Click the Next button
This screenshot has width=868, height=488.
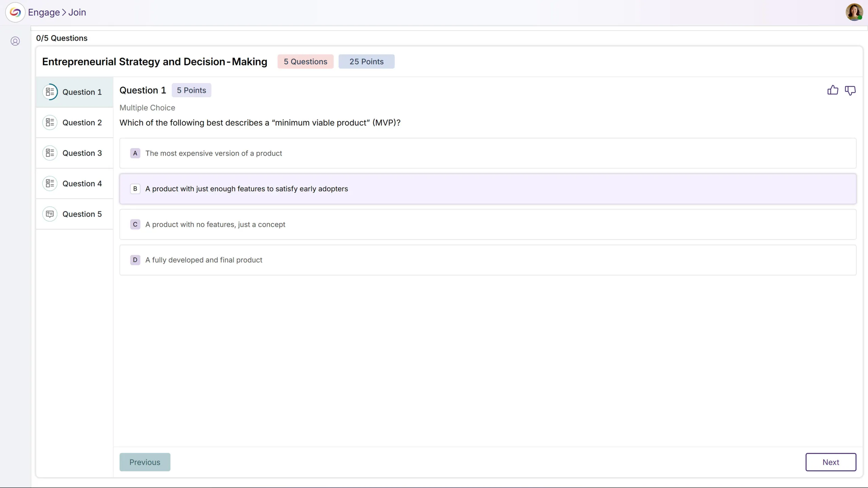click(830, 462)
